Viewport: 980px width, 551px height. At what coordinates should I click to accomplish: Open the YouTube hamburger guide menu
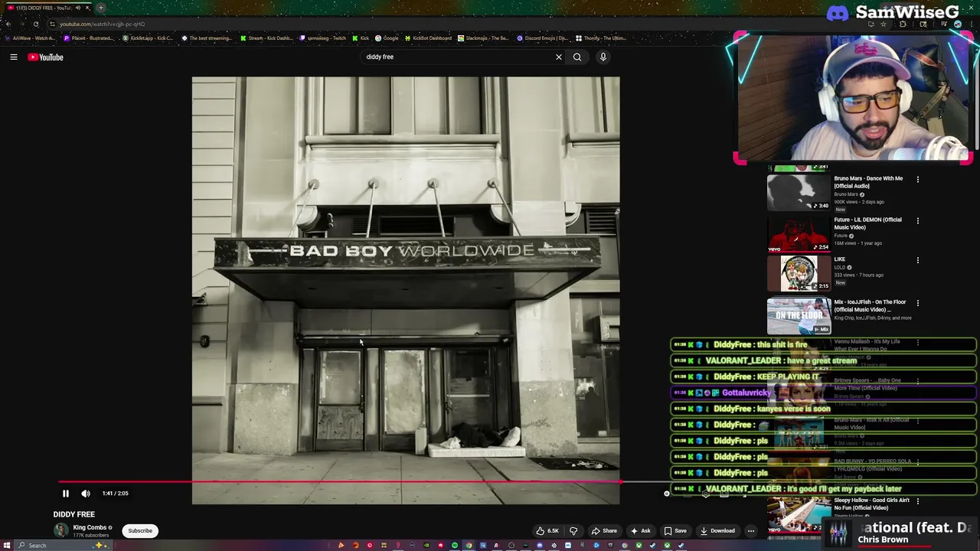14,57
